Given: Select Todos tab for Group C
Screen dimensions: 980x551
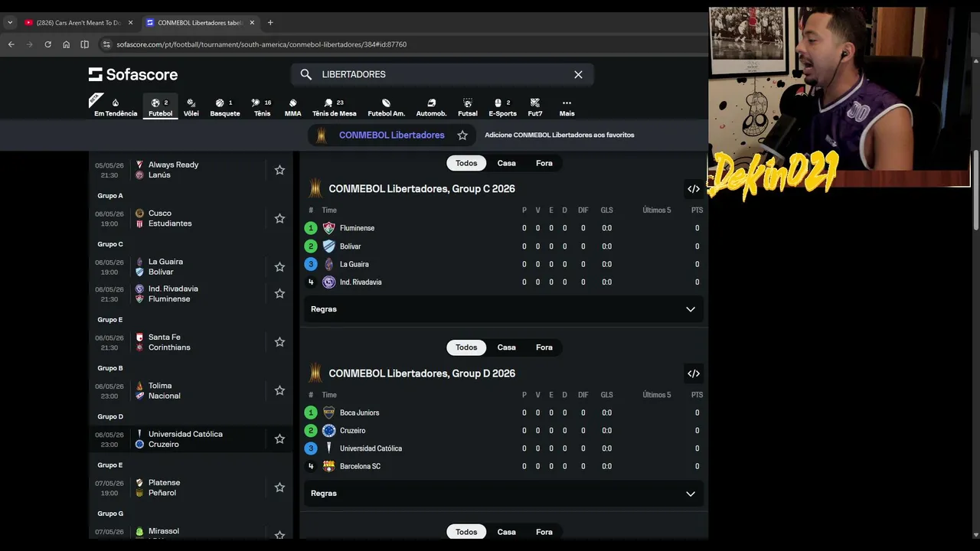Looking at the screenshot, I should [x=466, y=163].
